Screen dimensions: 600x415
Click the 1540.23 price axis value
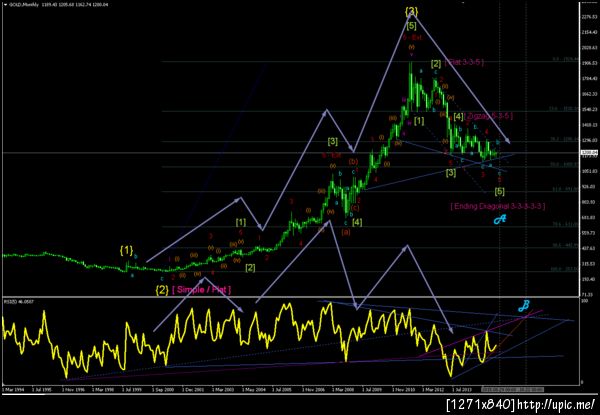pos(587,109)
